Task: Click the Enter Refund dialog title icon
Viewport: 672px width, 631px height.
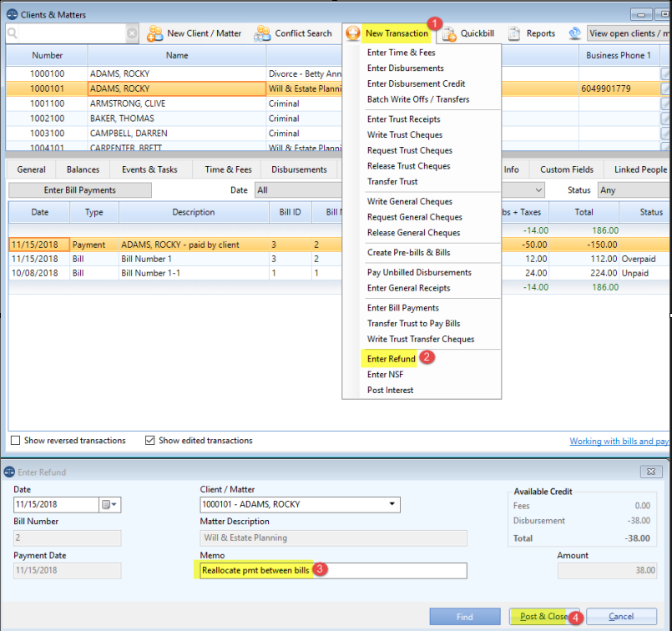Action: point(9,472)
